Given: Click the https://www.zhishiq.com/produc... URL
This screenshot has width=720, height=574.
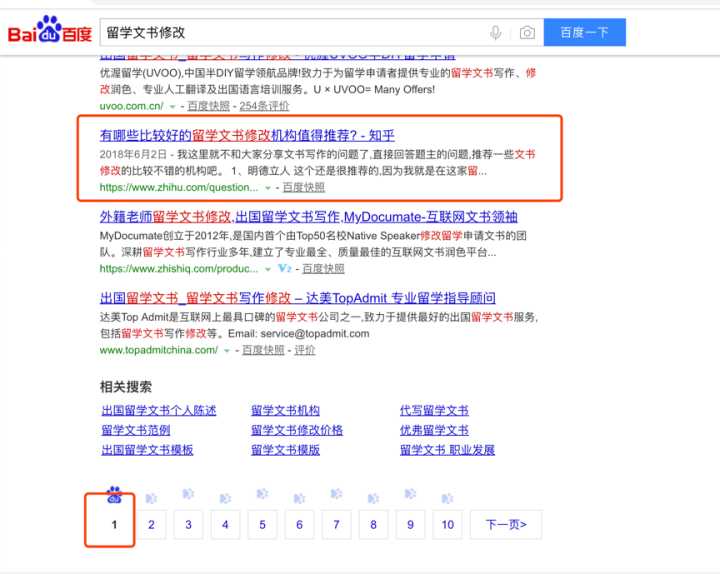Looking at the screenshot, I should click(x=179, y=269).
